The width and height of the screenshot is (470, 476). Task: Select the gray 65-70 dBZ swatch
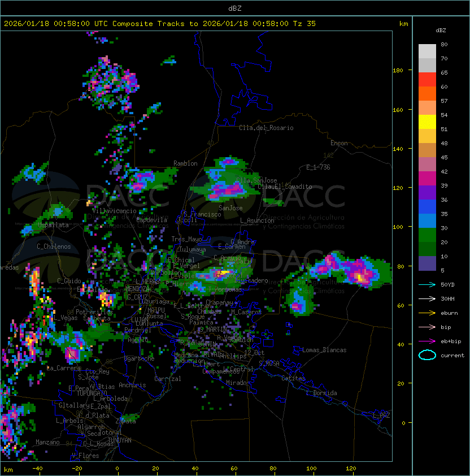[x=427, y=65]
